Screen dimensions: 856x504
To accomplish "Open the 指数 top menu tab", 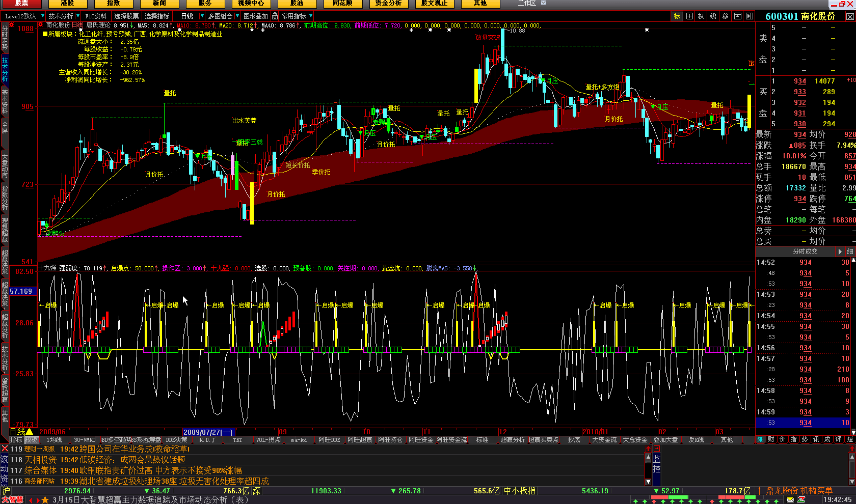I will [x=113, y=3].
